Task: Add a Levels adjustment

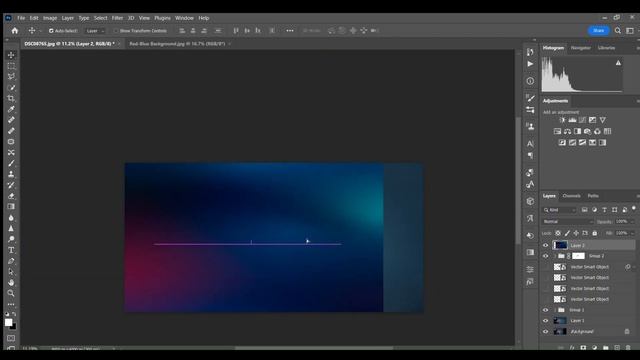Action: (x=572, y=120)
